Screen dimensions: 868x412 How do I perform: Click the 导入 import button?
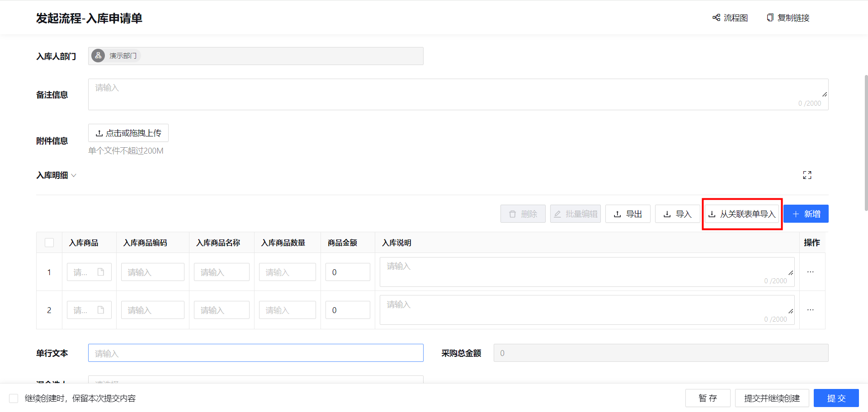coord(678,214)
